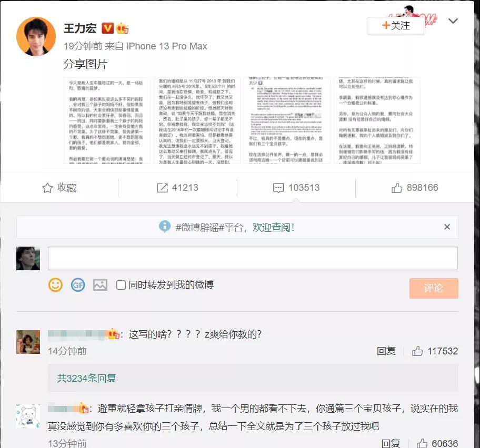Open the emoji picker smiley icon
The height and width of the screenshot is (448, 480).
[x=55, y=285]
